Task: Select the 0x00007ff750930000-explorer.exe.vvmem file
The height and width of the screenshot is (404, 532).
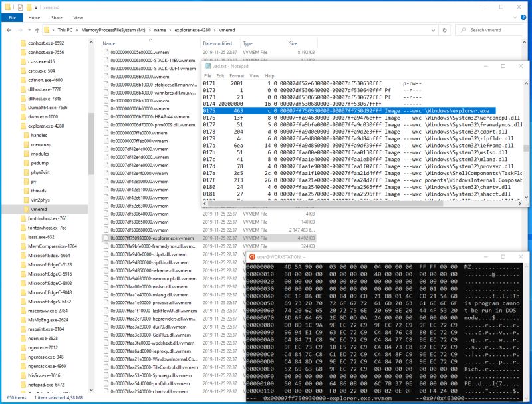Action: 153,238
